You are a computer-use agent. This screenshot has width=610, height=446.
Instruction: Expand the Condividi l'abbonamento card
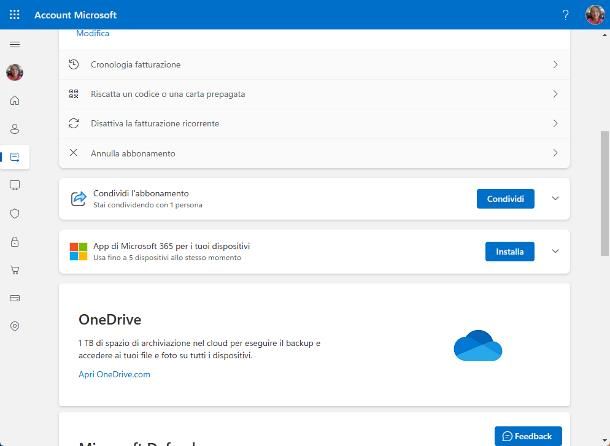(556, 198)
